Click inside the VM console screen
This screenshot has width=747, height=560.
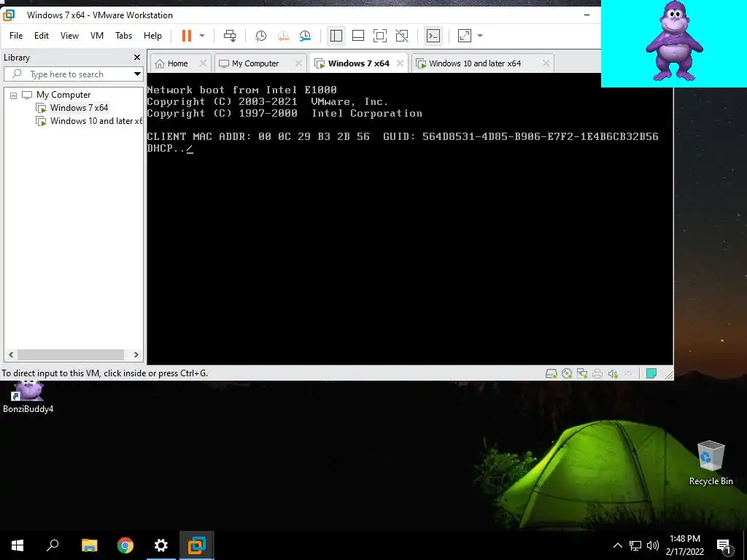tap(410, 219)
